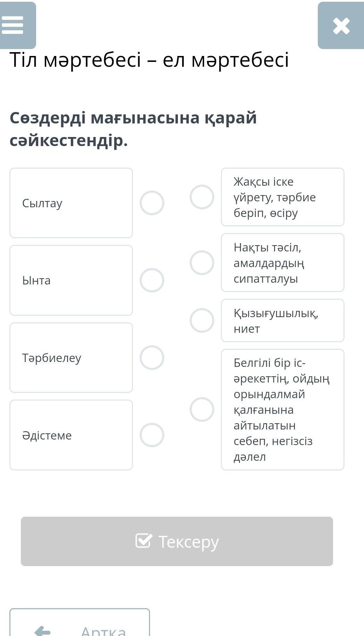Open the hamburger menu
The width and height of the screenshot is (364, 636).
coord(17,25)
